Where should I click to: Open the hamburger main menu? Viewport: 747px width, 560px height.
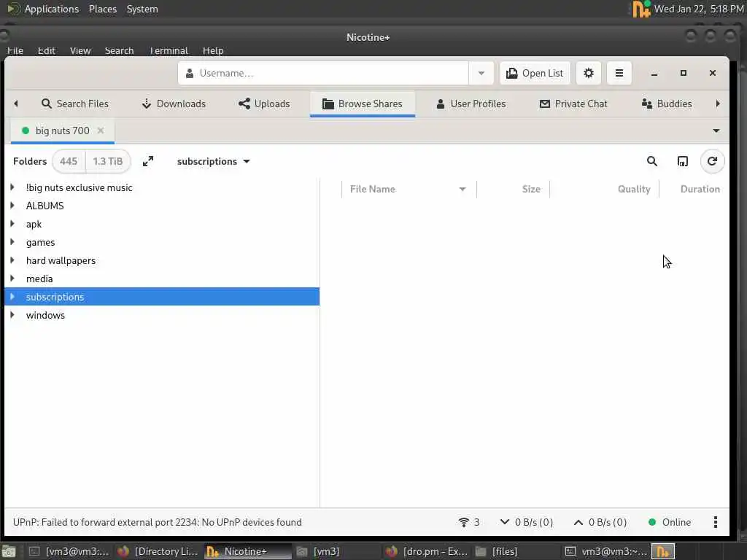[x=619, y=74]
